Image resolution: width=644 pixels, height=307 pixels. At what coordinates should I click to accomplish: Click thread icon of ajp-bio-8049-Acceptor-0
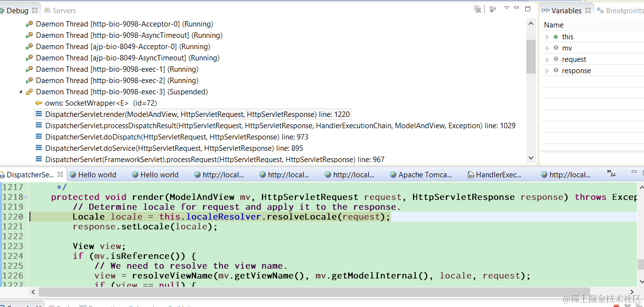pyautogui.click(x=29, y=47)
